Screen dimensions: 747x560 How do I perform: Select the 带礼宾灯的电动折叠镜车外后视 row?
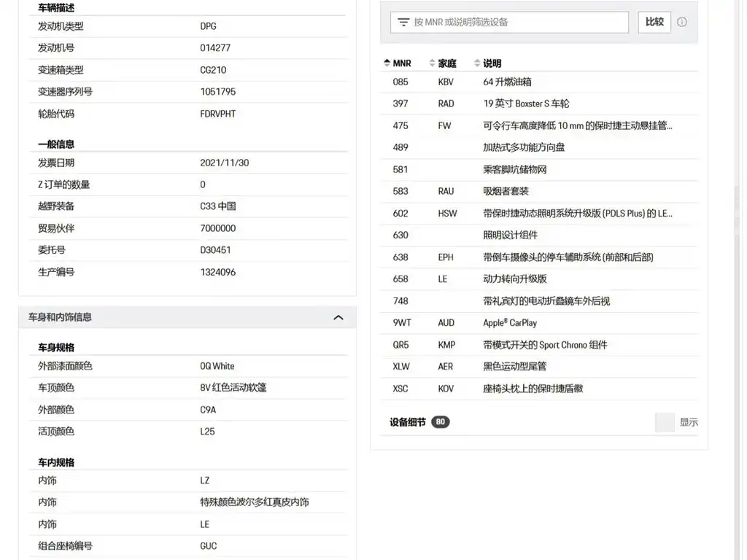(x=539, y=301)
